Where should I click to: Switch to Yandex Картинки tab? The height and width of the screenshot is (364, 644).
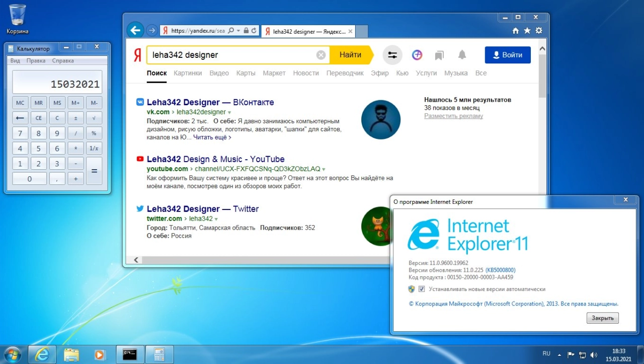(188, 73)
